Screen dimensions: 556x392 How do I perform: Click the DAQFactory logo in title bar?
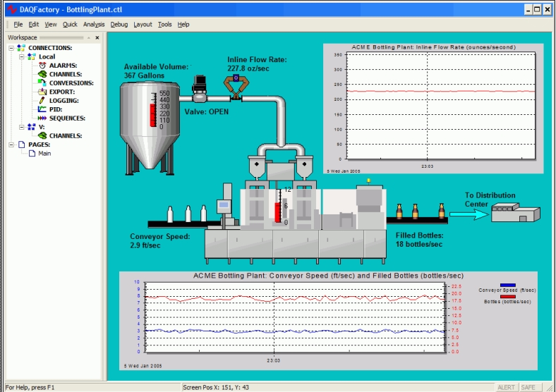click(12, 9)
